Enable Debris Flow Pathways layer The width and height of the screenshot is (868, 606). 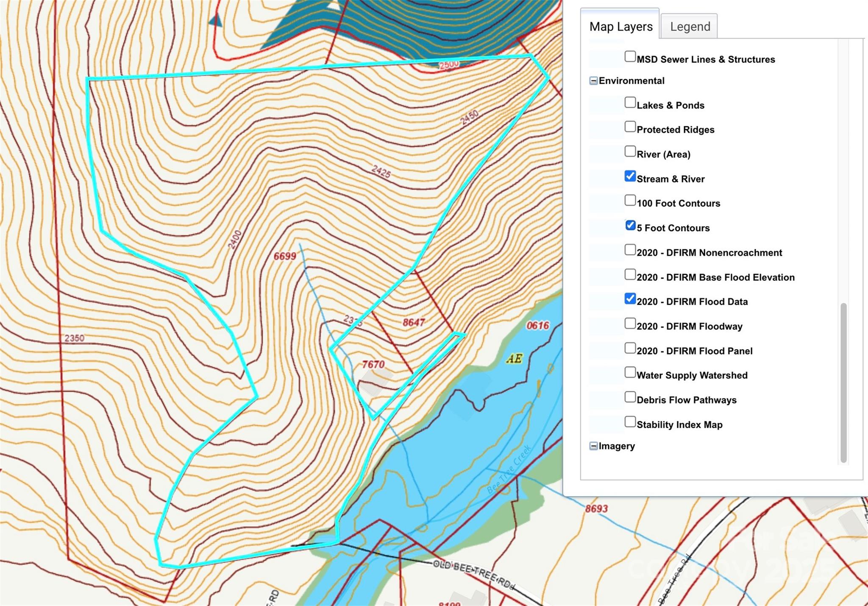tap(630, 397)
